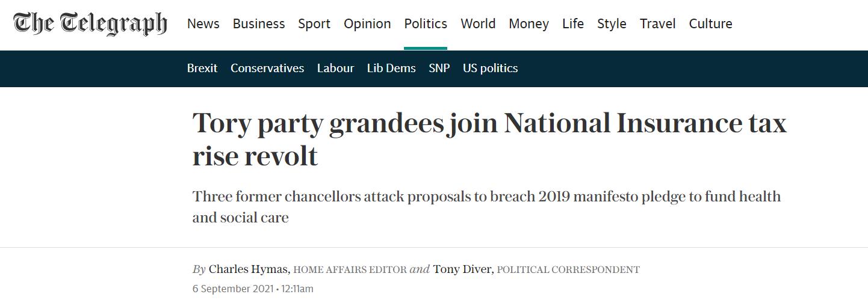Open author Charles Hymas's profile
This screenshot has width=868, height=300.
point(249,269)
